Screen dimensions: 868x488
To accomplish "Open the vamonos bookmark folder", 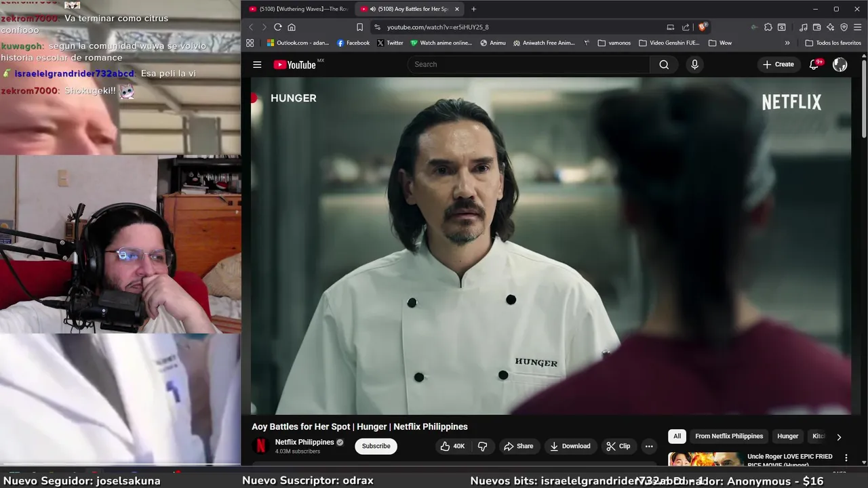I will point(614,43).
